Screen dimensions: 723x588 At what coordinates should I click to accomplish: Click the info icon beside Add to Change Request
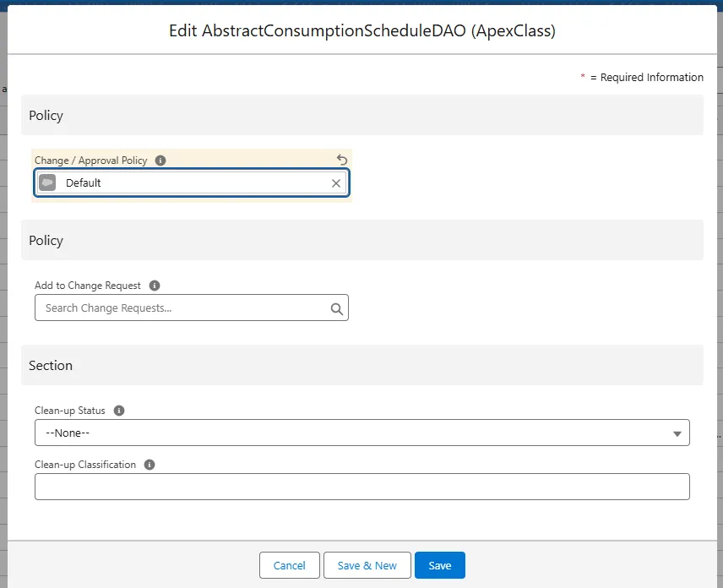pos(155,286)
